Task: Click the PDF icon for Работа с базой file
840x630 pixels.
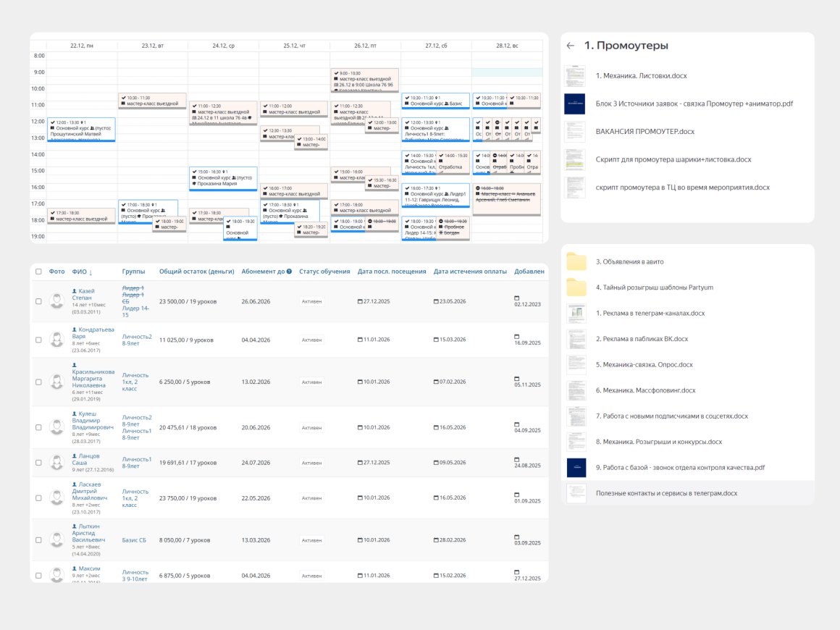Action: point(576,468)
